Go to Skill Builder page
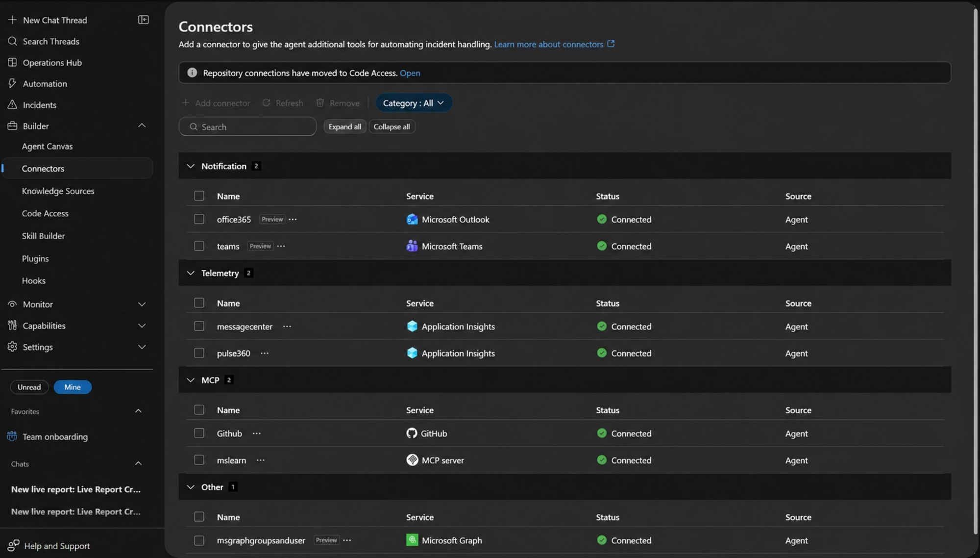Viewport: 980px width, 558px height. (x=43, y=236)
